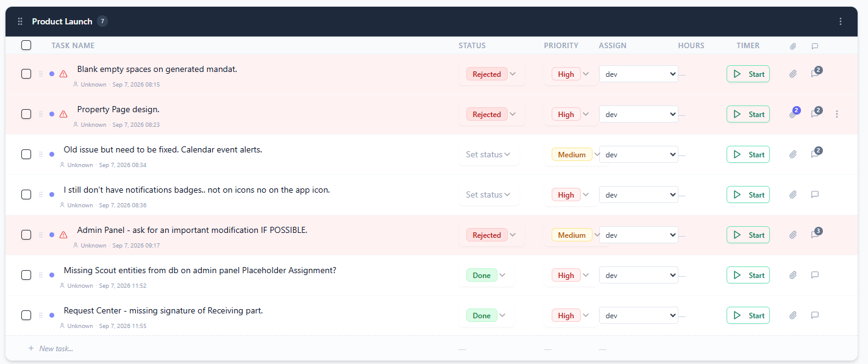This screenshot has width=868, height=364.
Task: Grab drag handle of Calendar event alerts row
Action: (41, 154)
